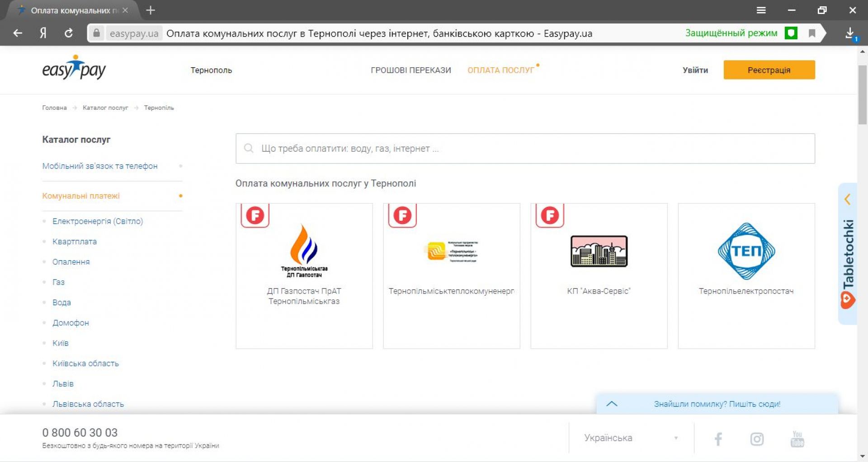Open the Yandex browser hamburger menu
Image resolution: width=868 pixels, height=462 pixels.
pos(761,10)
